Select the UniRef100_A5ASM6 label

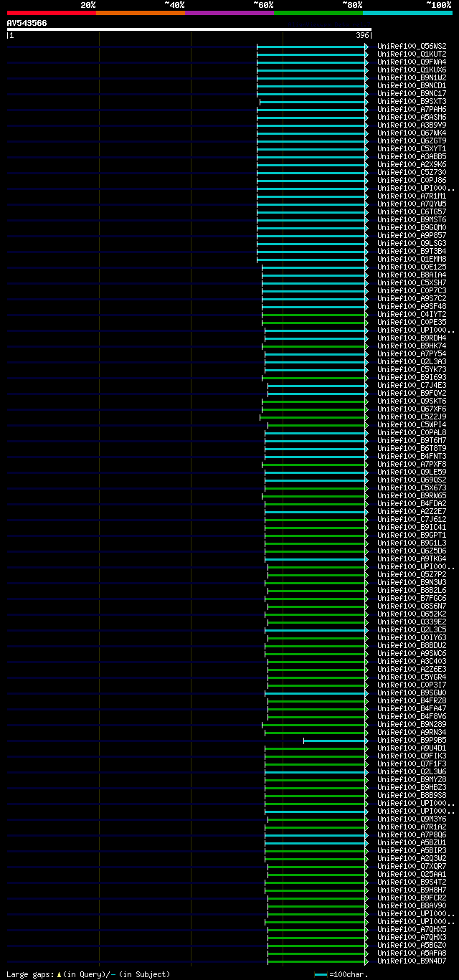pos(412,117)
